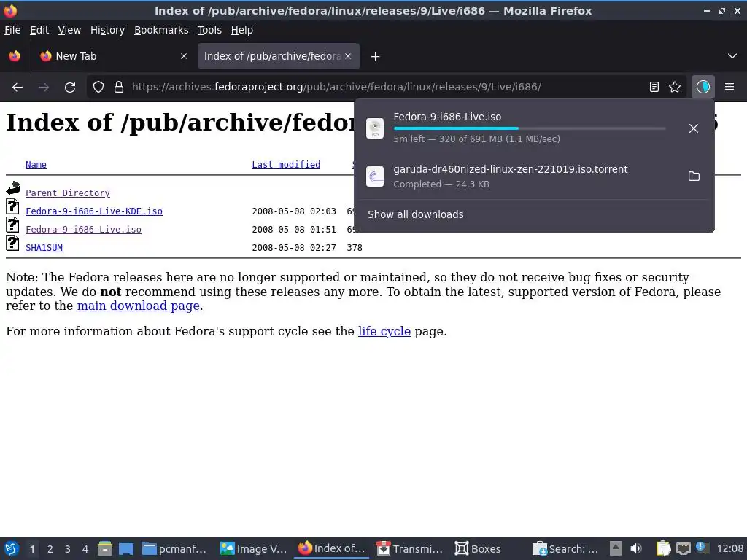Click the file icon beside Fedora-9-i686-Live.iso link

[12, 225]
